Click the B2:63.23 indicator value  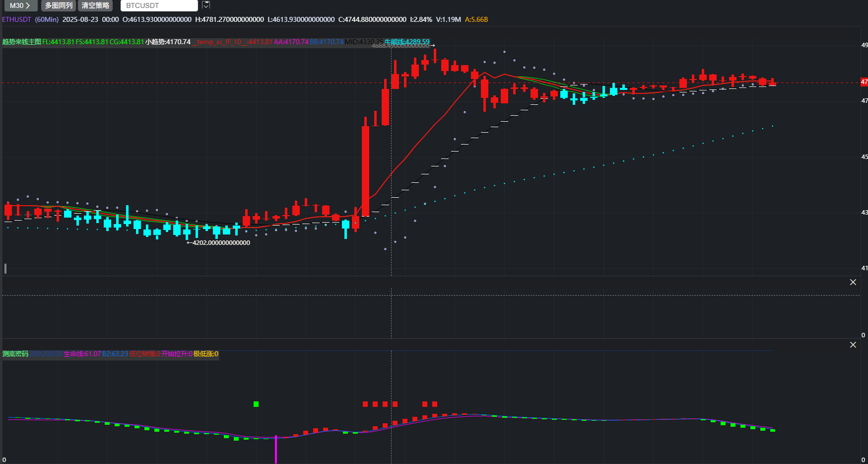(x=115, y=354)
